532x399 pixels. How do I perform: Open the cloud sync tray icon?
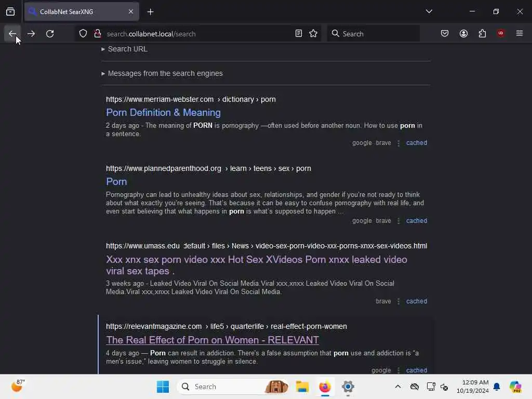pos(414,387)
